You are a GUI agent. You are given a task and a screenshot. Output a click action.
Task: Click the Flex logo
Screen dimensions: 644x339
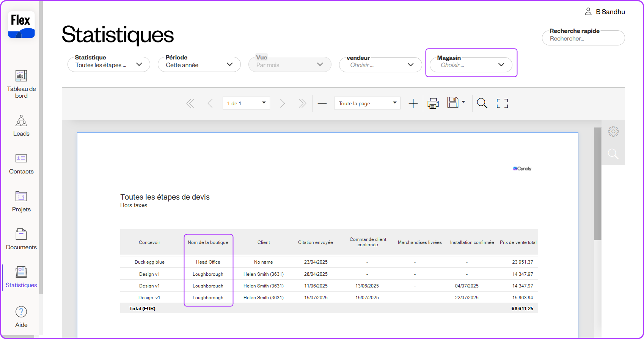point(21,25)
